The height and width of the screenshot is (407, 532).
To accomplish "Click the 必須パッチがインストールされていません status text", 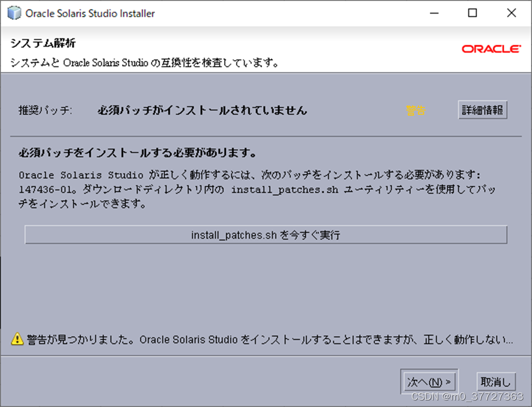I will point(201,110).
